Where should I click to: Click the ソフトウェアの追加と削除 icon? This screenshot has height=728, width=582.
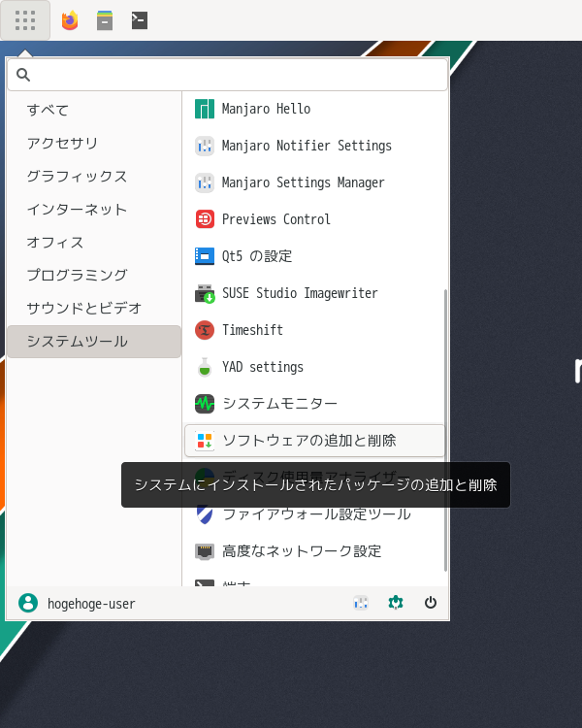coord(205,441)
